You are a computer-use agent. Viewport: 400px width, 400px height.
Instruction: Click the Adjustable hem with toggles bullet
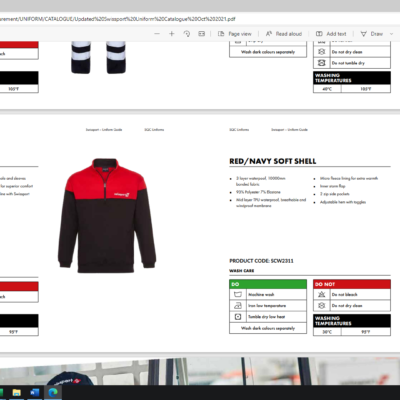point(343,202)
